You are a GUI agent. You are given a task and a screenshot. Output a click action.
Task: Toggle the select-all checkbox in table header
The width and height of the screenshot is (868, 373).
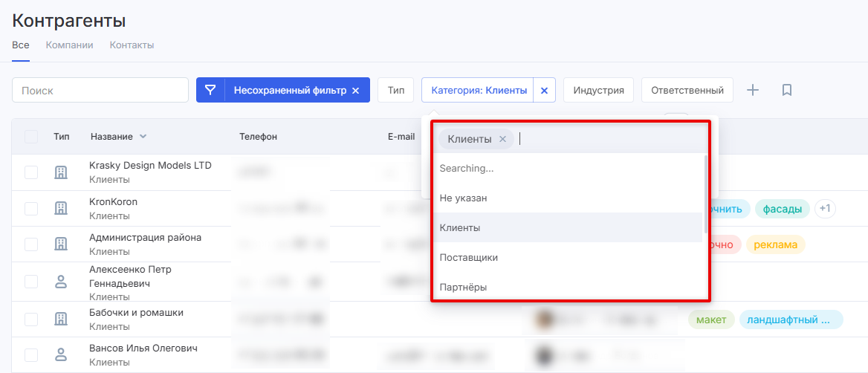click(x=31, y=137)
